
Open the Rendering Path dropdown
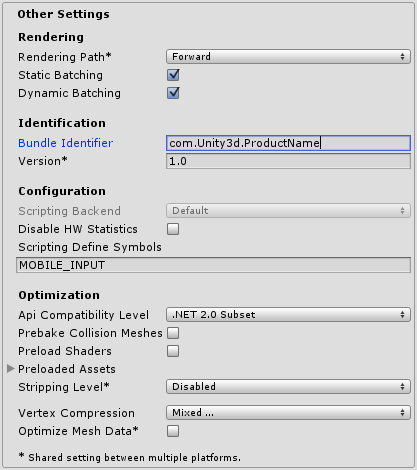pos(288,57)
